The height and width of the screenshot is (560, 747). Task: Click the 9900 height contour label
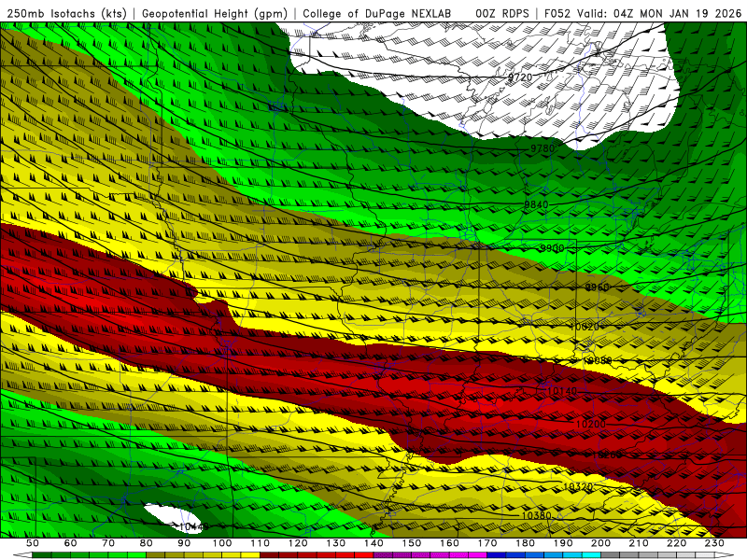click(552, 248)
